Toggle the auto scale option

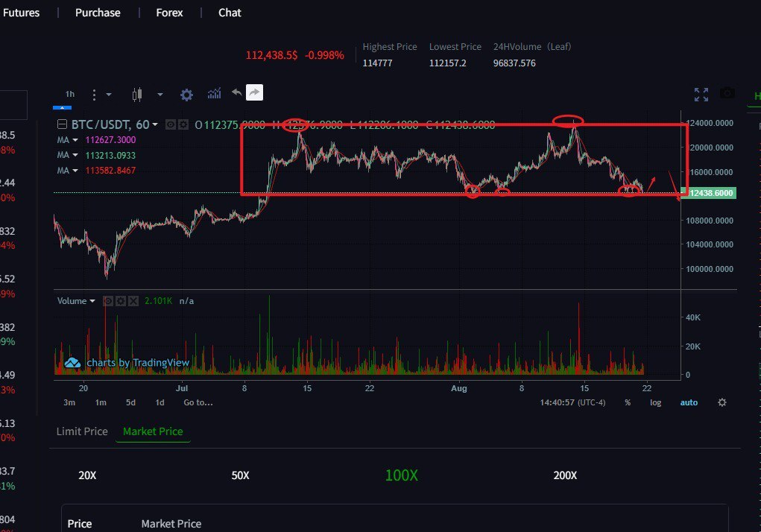pos(689,402)
